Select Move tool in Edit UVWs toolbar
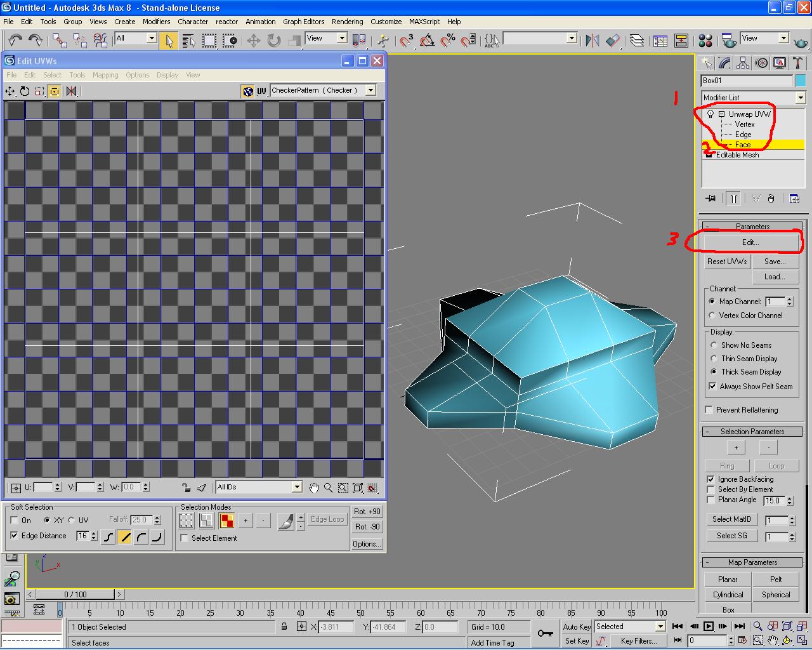This screenshot has width=812, height=650. (10, 91)
